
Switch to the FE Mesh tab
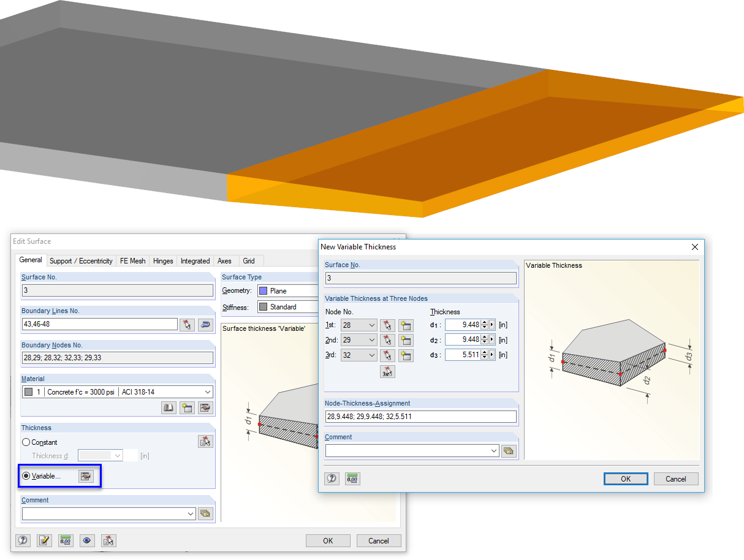pos(132,260)
